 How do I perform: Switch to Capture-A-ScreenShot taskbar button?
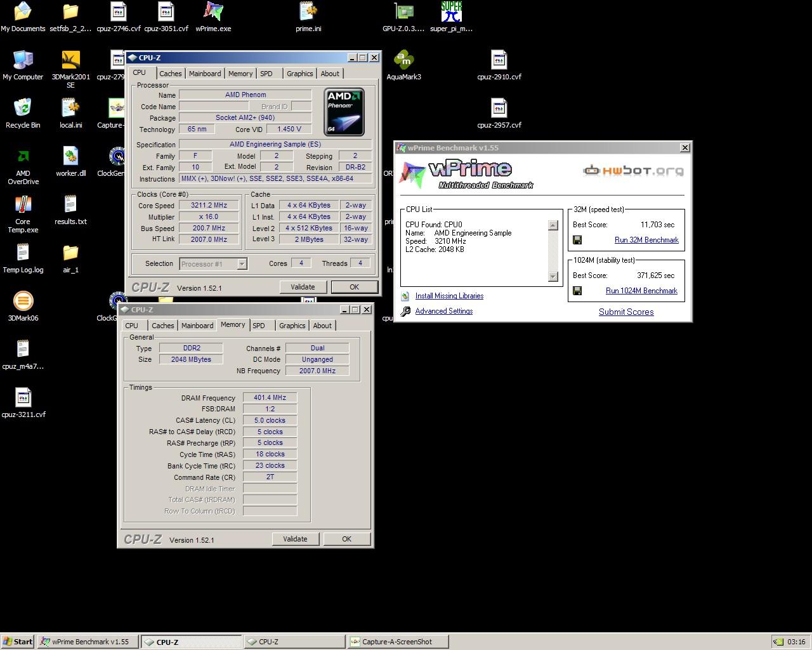(398, 642)
